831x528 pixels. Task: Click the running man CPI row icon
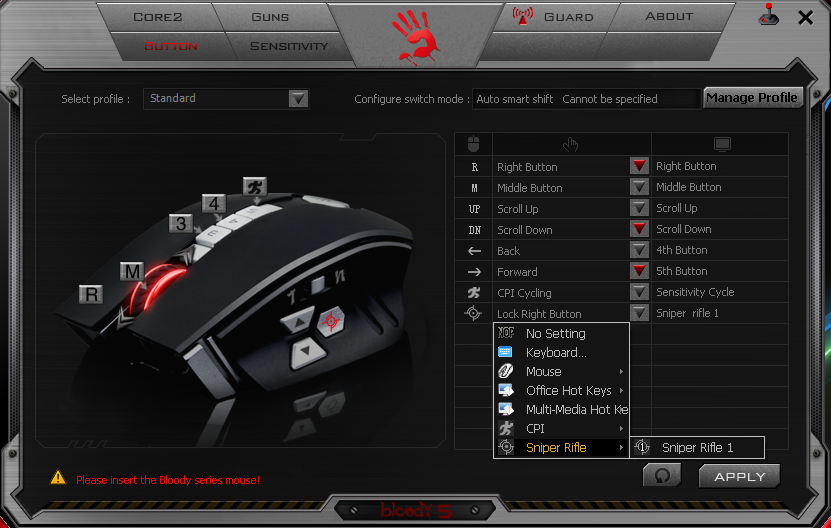474,293
